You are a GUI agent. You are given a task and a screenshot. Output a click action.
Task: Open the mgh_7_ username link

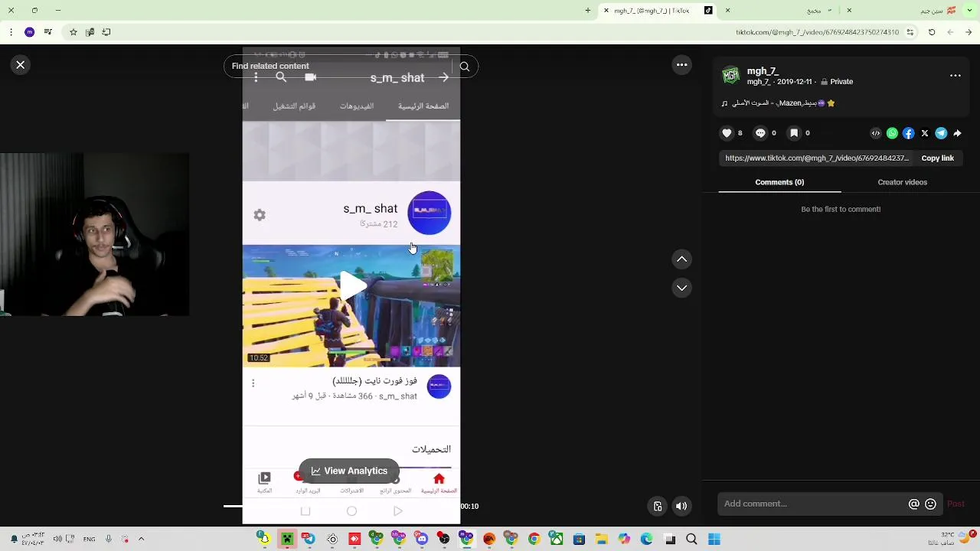tap(763, 71)
